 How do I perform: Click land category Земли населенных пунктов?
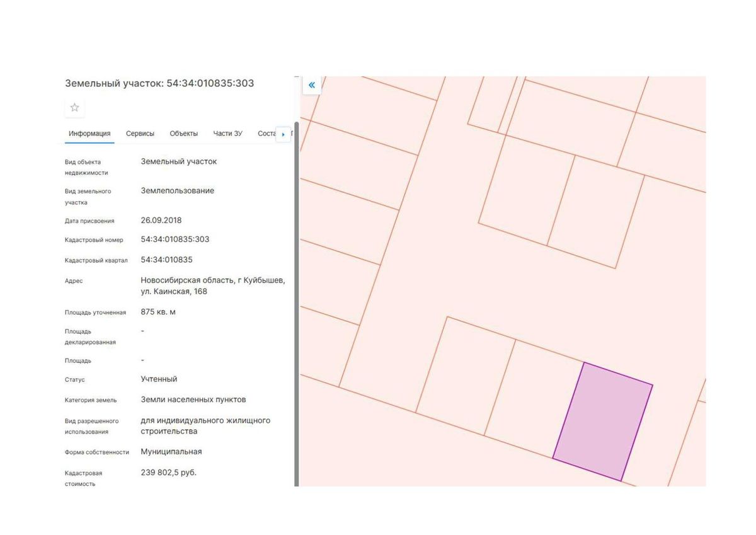(x=193, y=400)
